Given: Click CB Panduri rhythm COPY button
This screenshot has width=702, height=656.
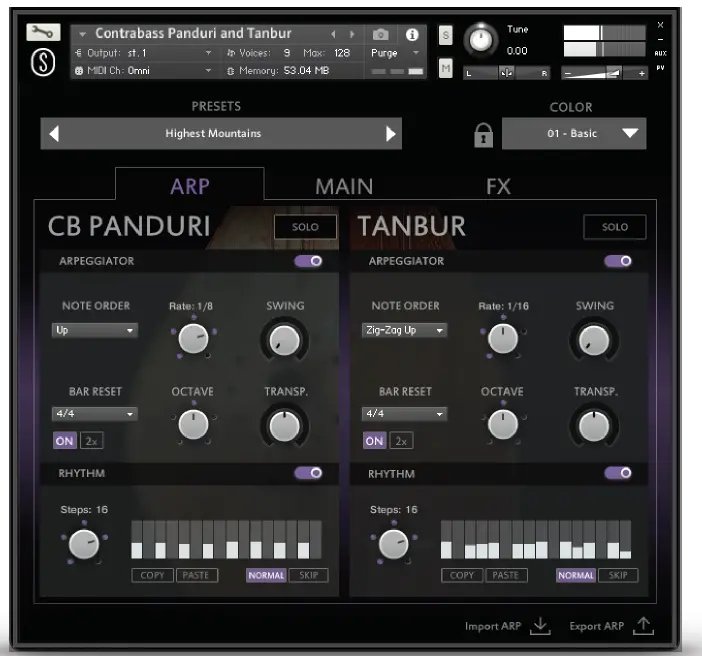Looking at the screenshot, I should 153,575.
